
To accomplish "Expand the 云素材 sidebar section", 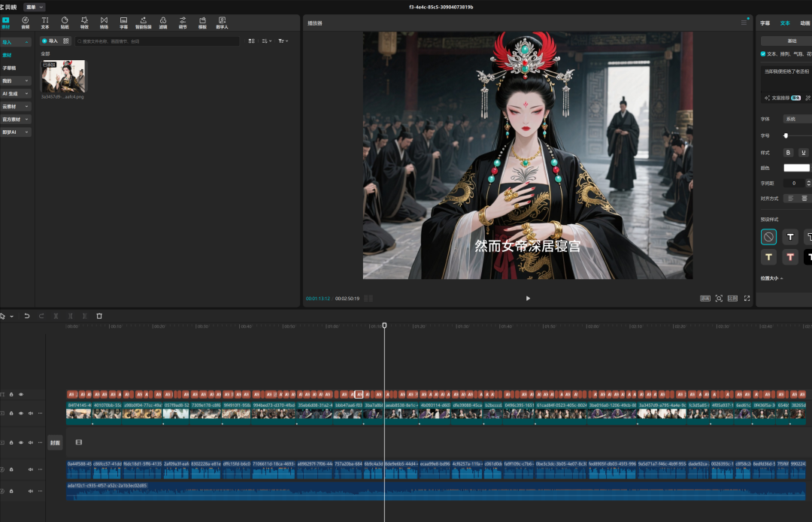I will click(16, 107).
